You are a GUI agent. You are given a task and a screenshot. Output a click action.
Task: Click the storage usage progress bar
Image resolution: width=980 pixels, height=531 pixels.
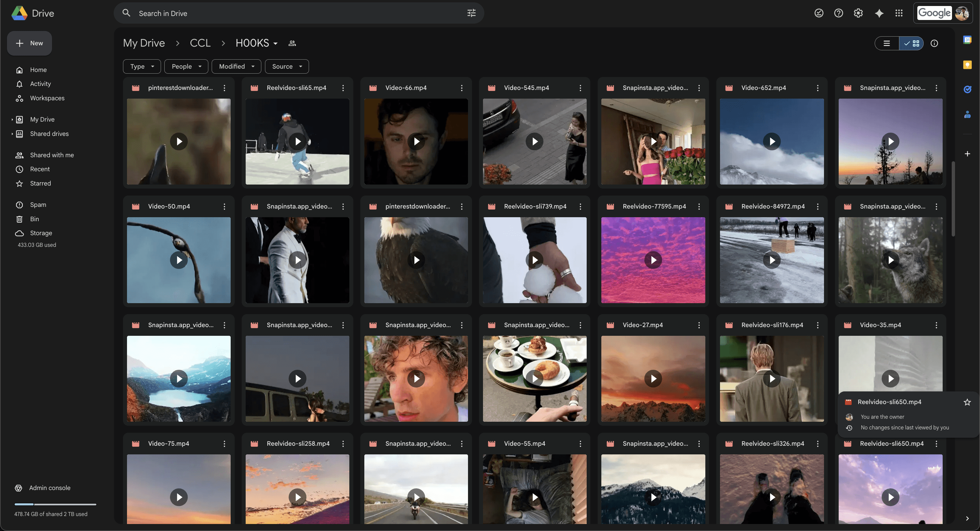pos(55,504)
